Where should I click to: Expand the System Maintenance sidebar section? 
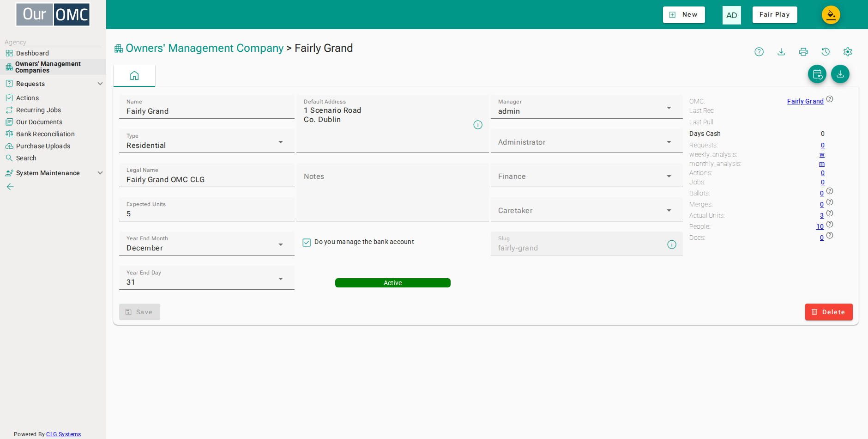coord(53,173)
